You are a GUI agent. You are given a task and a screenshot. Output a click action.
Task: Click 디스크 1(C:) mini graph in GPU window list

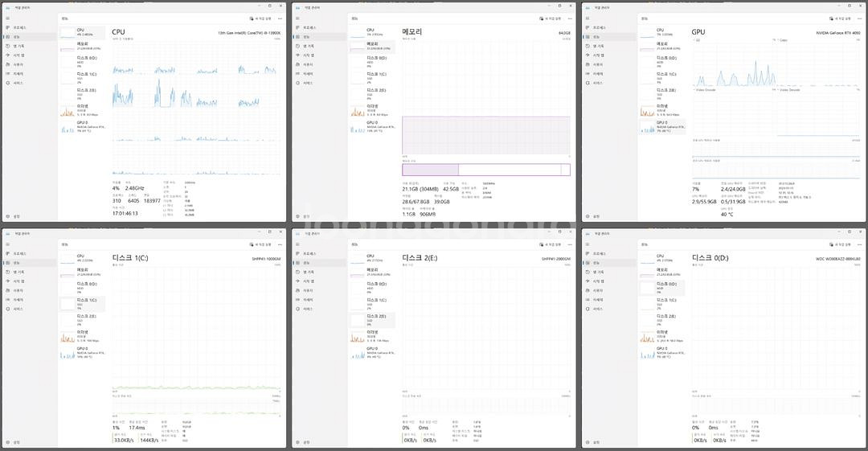point(647,78)
